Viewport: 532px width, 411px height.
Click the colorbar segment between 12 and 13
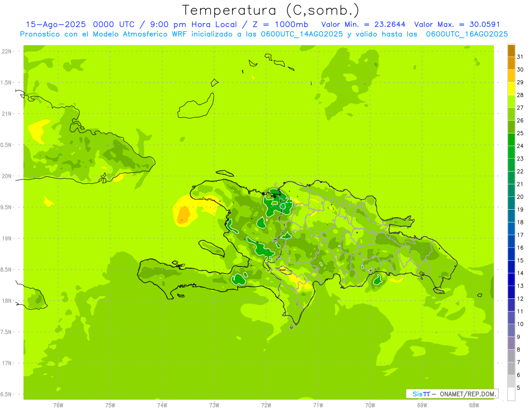(x=511, y=292)
